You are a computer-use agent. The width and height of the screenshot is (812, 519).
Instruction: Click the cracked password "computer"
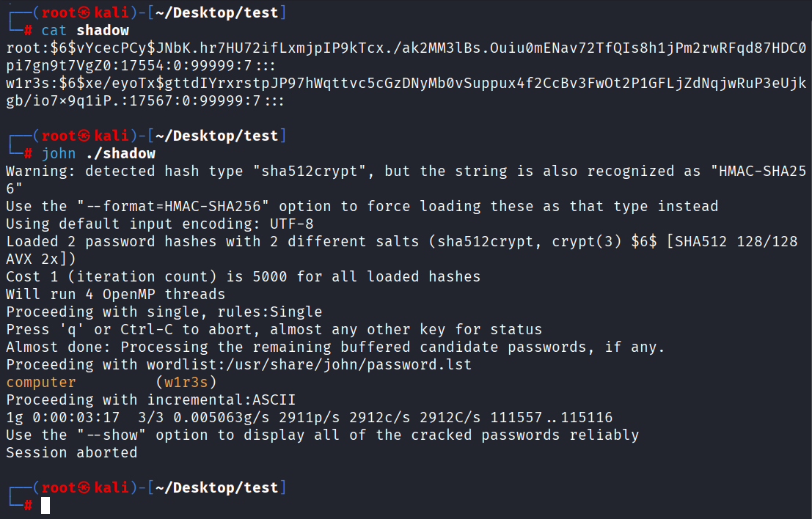pos(41,382)
